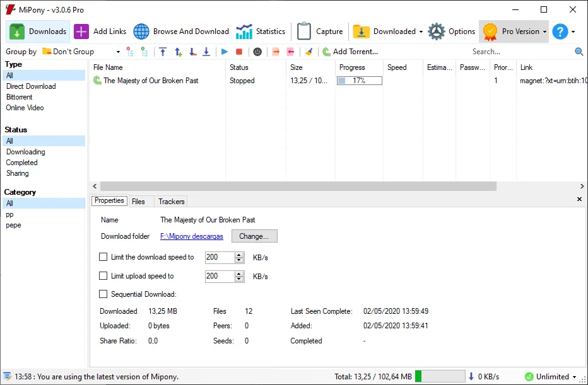Select the pepe category
Viewport: 588px width, 385px height.
point(13,225)
